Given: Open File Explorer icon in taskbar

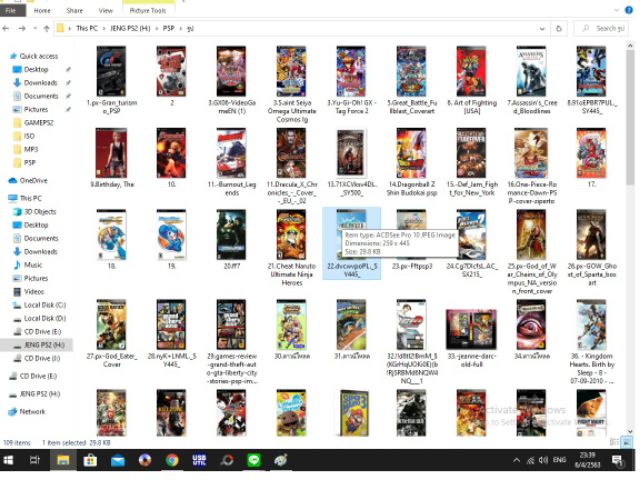Looking at the screenshot, I should [62, 460].
